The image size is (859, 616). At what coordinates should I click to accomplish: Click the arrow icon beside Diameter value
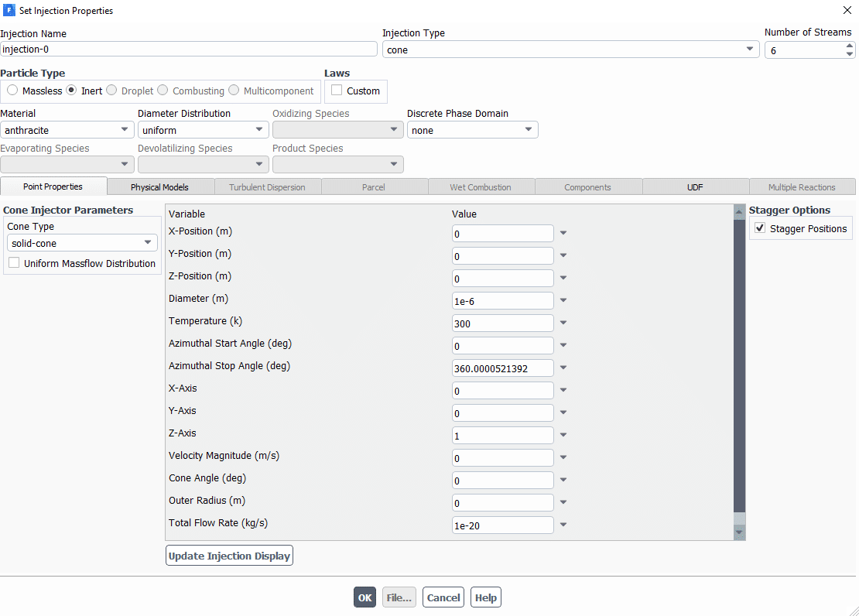coord(563,300)
